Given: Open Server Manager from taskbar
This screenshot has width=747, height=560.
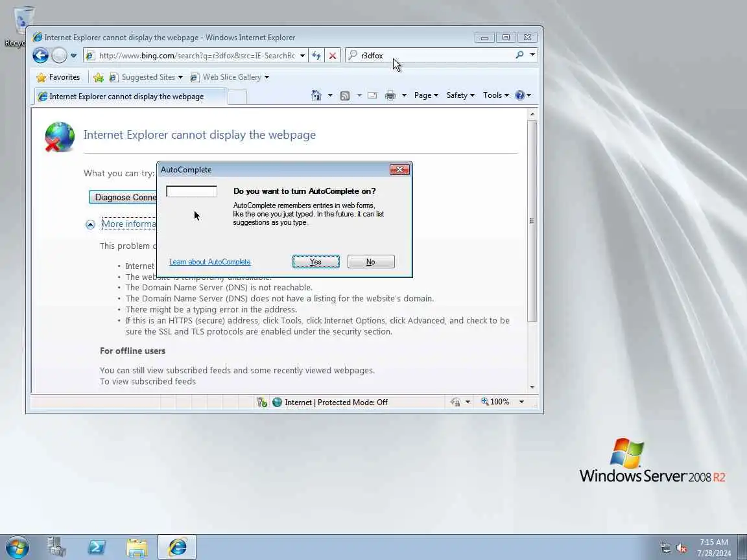Looking at the screenshot, I should [56, 547].
